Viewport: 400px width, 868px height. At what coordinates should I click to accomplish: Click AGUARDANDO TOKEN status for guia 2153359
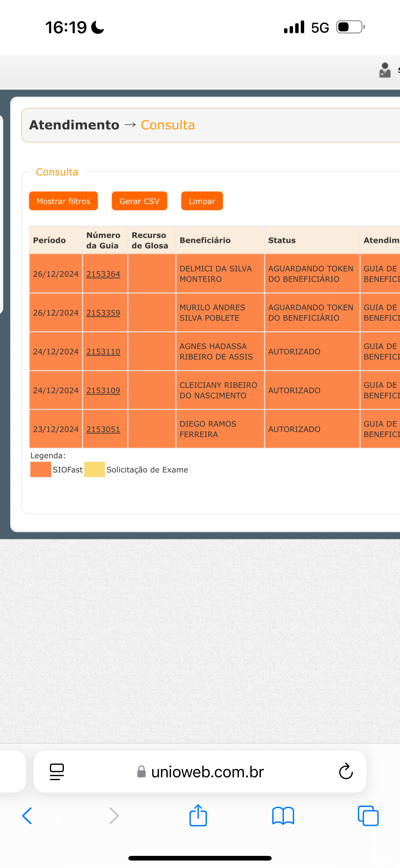tap(310, 313)
